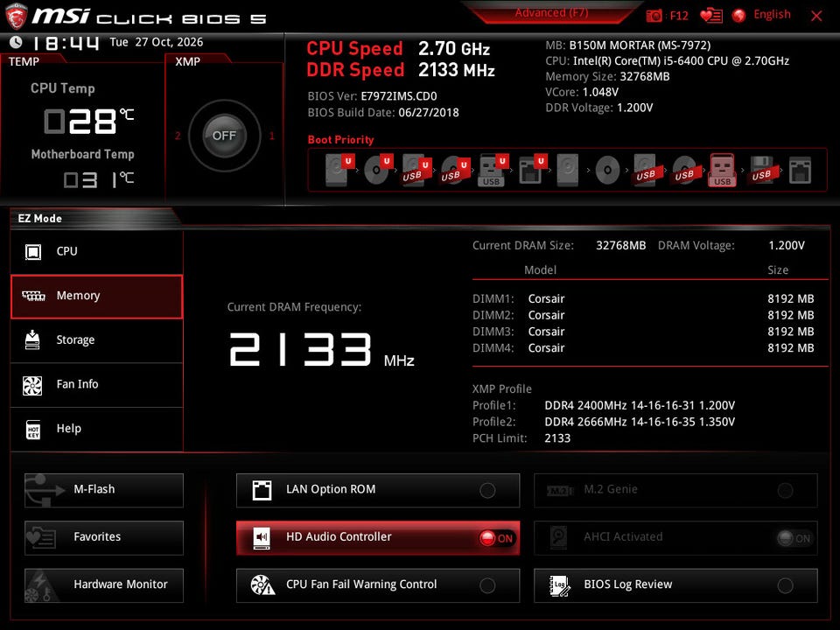The width and height of the screenshot is (840, 630).
Task: Open favorites via the heart icon in top bar
Action: (711, 16)
